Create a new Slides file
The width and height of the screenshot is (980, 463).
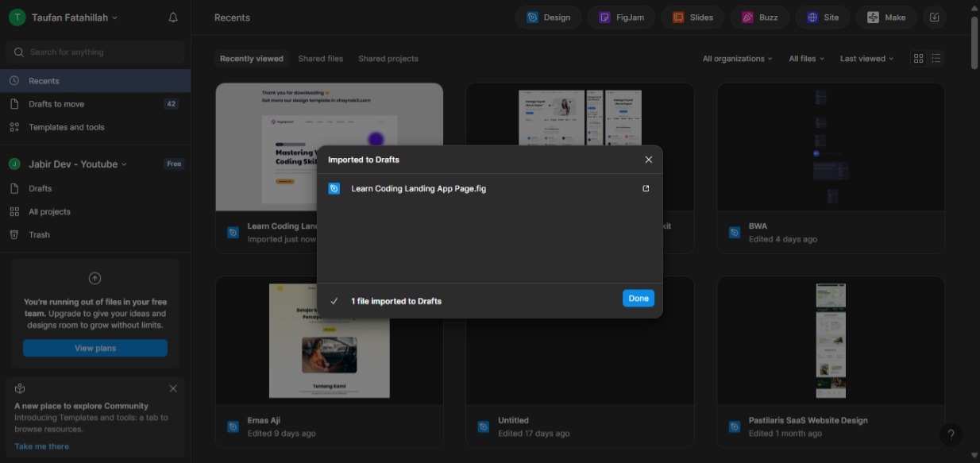pyautogui.click(x=693, y=17)
